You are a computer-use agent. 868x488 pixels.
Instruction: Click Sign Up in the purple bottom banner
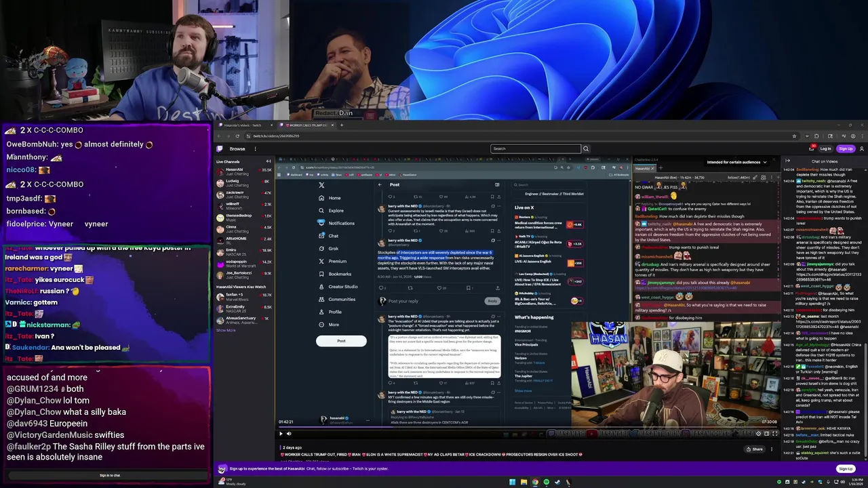point(846,468)
